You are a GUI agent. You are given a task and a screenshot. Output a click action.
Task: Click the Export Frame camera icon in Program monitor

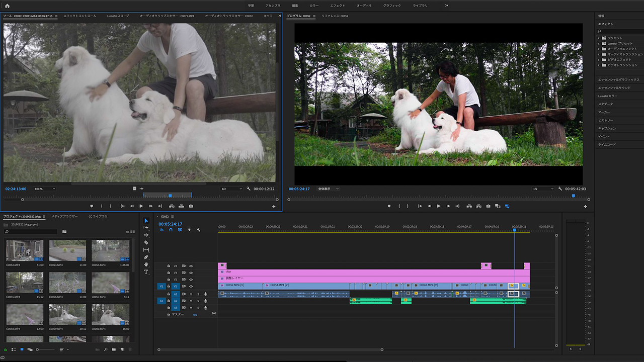(x=488, y=206)
